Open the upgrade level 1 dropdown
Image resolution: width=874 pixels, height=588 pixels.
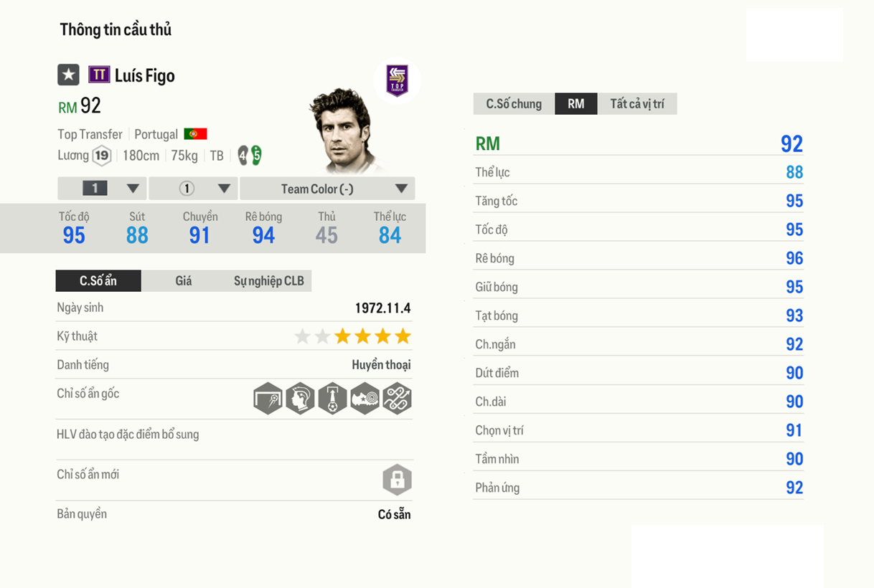[103, 189]
